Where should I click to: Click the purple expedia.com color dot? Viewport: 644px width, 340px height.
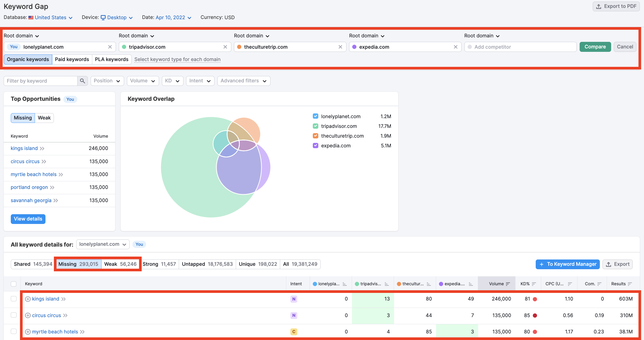(354, 47)
